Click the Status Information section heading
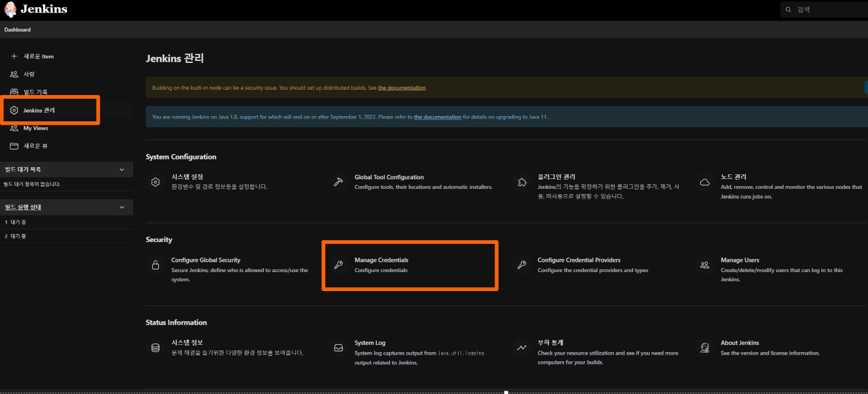 click(176, 323)
